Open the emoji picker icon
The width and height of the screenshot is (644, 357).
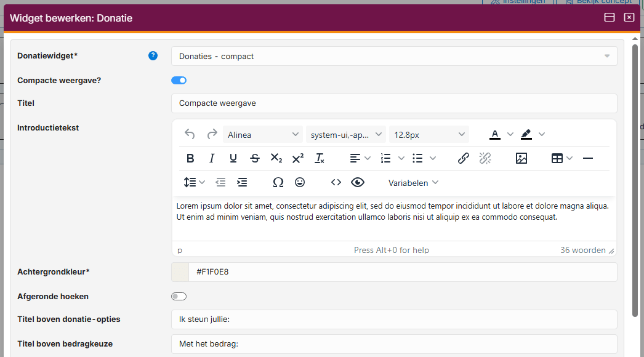(x=300, y=182)
